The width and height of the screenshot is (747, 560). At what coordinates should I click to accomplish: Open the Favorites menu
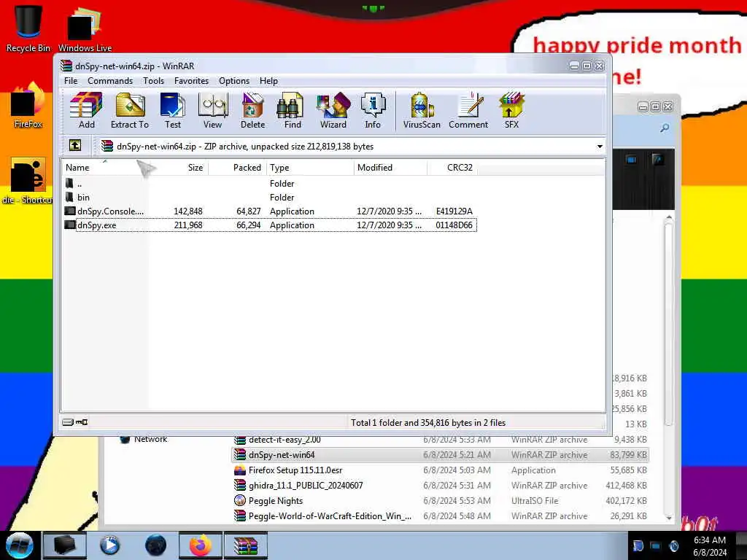pos(192,81)
